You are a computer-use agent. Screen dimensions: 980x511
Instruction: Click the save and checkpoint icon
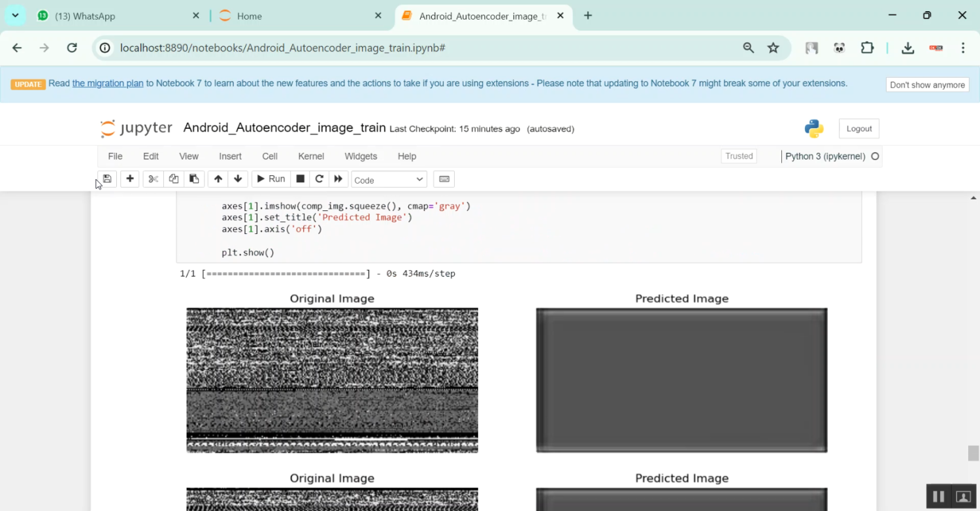point(107,179)
